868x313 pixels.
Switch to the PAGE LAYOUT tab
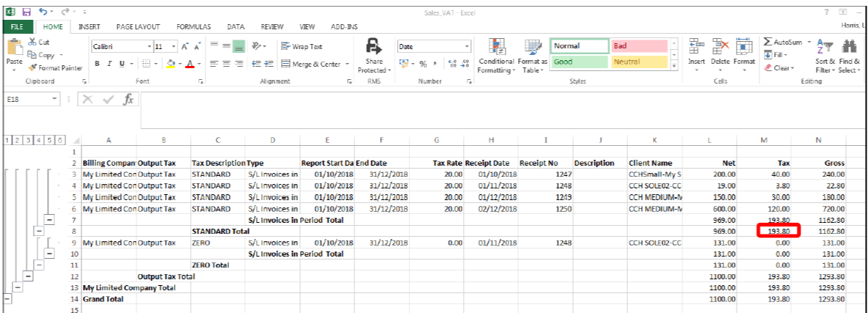point(138,26)
